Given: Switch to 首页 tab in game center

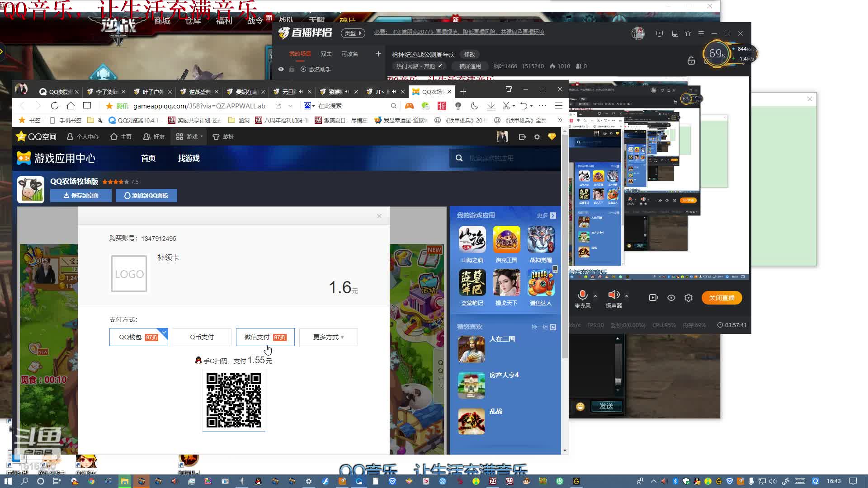Looking at the screenshot, I should pyautogui.click(x=148, y=158).
